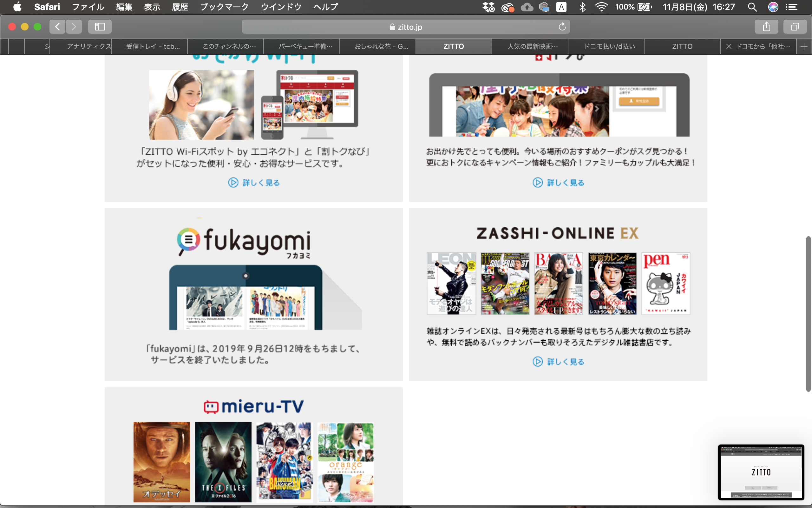812x508 pixels.
Task: Click the woman with headphones photo
Action: click(x=201, y=105)
